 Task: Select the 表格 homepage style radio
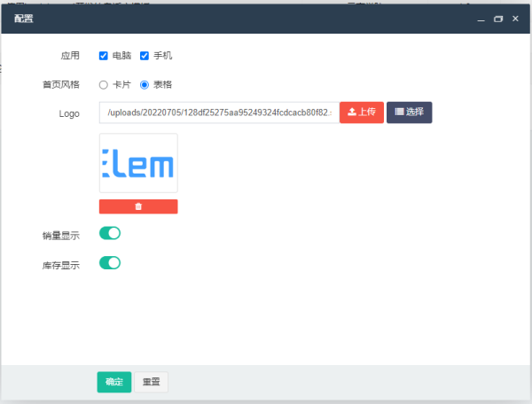tap(145, 85)
